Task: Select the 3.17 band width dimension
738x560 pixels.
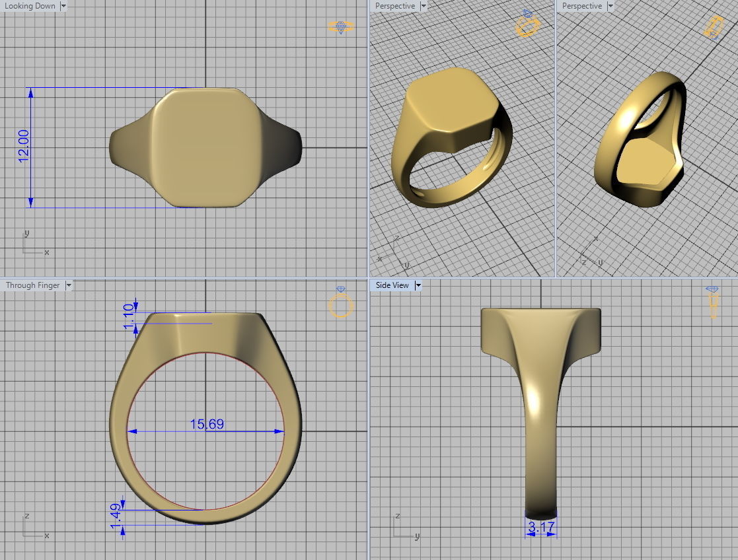Action: coord(541,526)
